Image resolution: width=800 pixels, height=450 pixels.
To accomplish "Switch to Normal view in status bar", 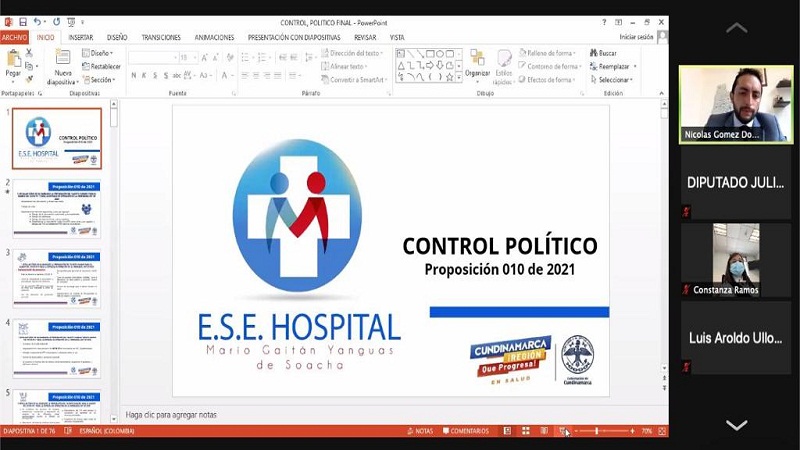I will pos(507,431).
